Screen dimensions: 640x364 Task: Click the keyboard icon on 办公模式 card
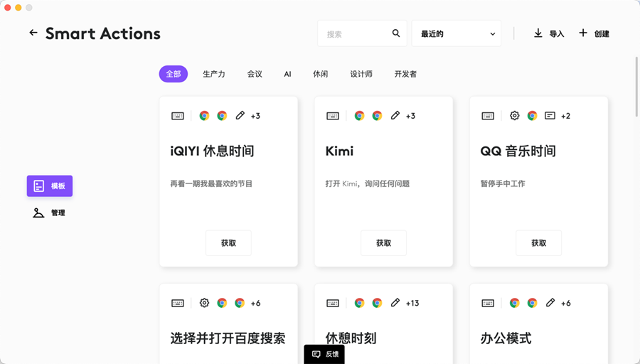pos(488,303)
